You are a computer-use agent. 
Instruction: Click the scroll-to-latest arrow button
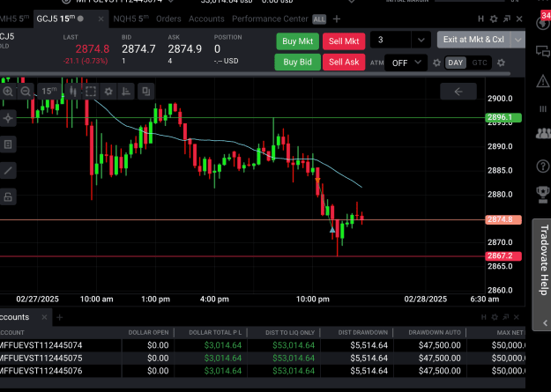(x=458, y=92)
